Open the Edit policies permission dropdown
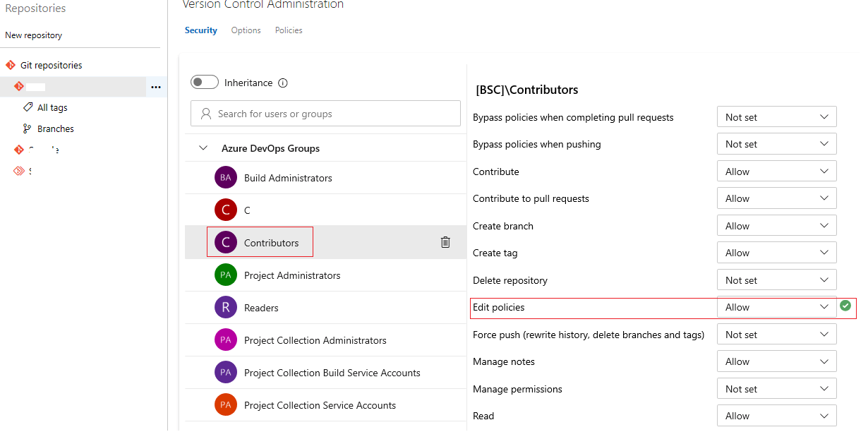The height and width of the screenshot is (432, 868). [x=777, y=307]
